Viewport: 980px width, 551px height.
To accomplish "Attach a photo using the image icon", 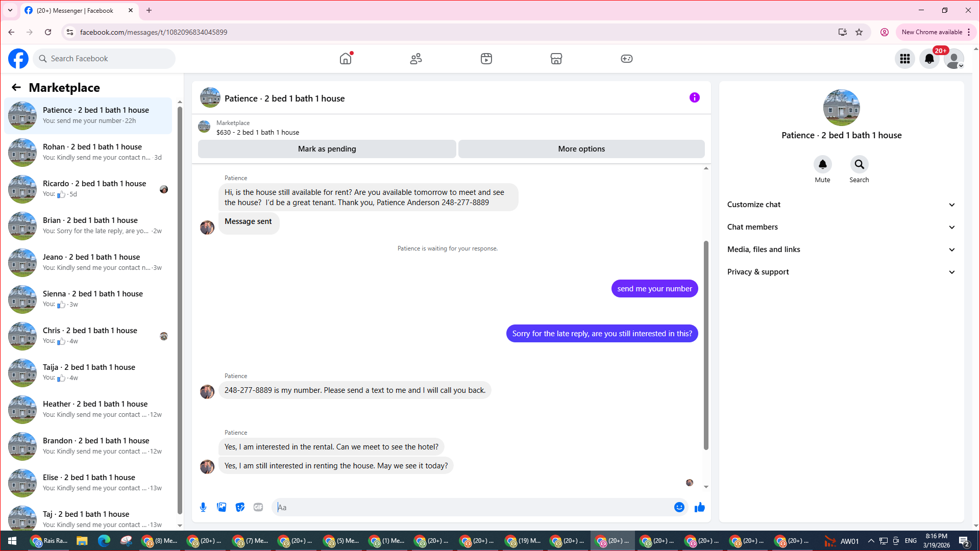I will [x=222, y=507].
